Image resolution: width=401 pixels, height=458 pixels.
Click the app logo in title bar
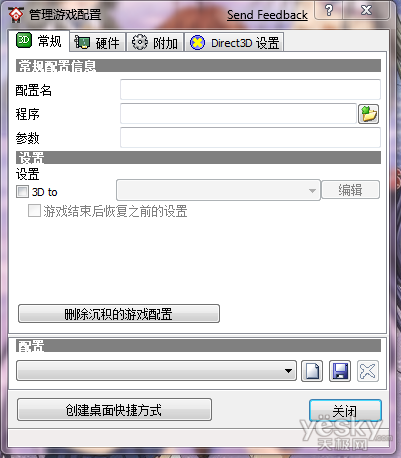tap(16, 14)
